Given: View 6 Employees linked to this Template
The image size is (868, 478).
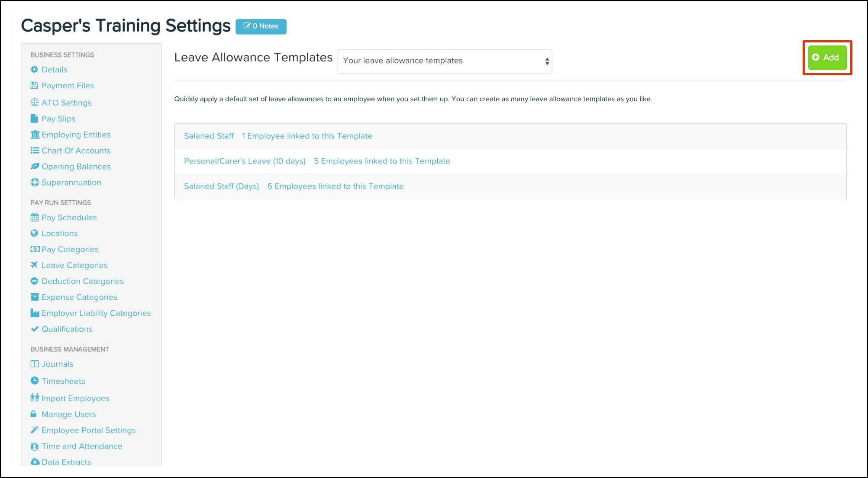Looking at the screenshot, I should coord(335,186).
